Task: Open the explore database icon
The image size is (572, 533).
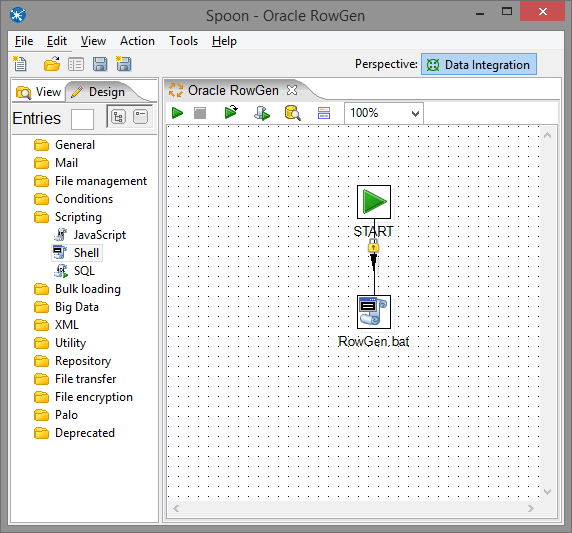Action: point(293,113)
